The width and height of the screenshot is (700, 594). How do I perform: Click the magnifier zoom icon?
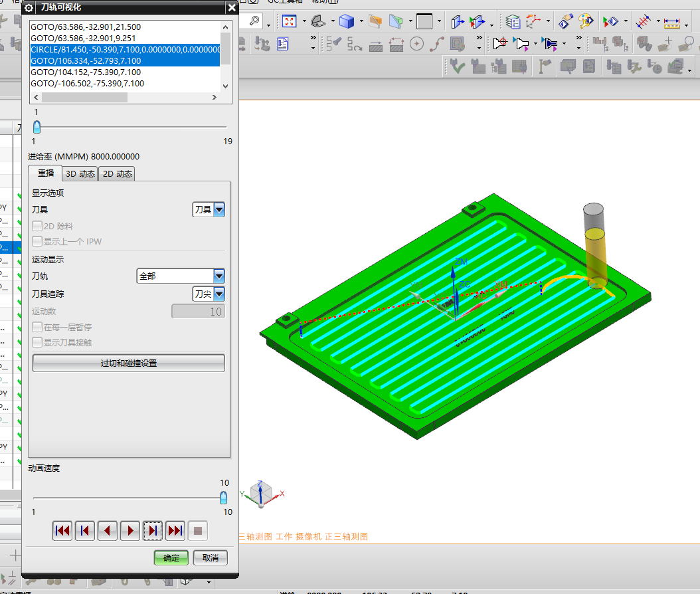tap(254, 21)
